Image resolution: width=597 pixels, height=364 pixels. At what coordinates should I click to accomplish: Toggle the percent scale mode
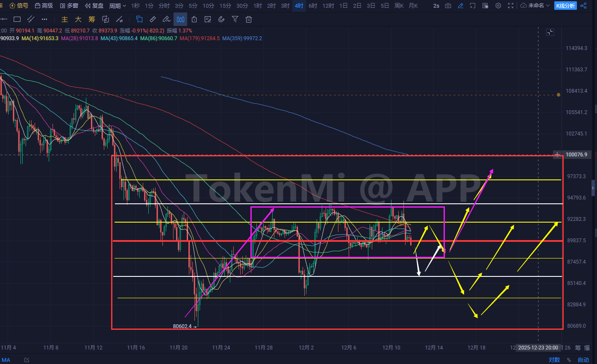(569, 360)
